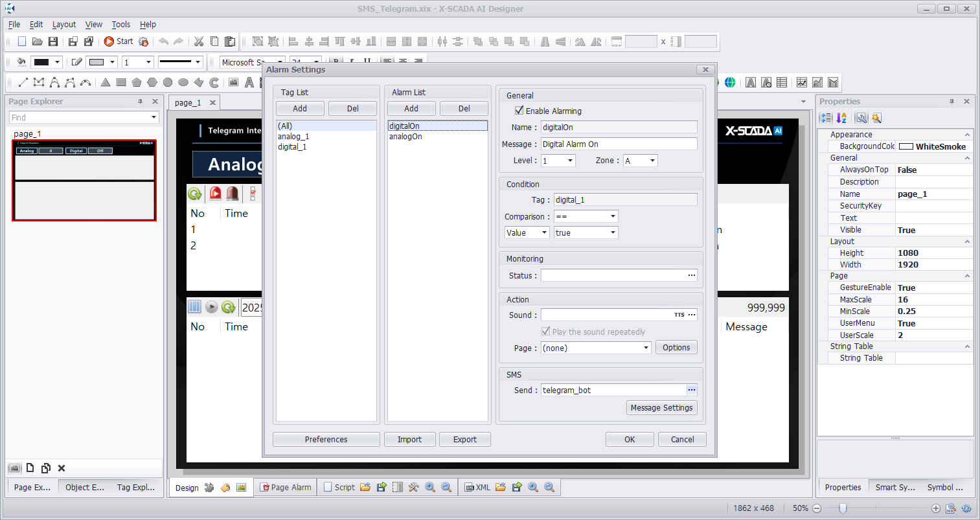This screenshot has width=980, height=520.
Task: Click the table tool icon in shape toolbar
Action: click(x=782, y=82)
